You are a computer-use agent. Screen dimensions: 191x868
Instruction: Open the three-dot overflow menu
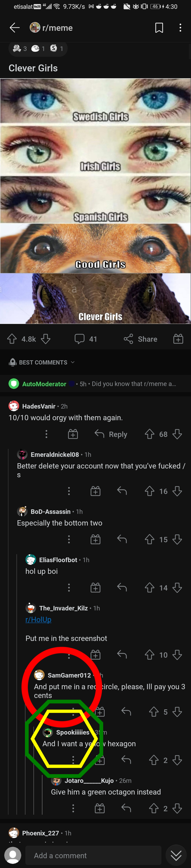pos(180,28)
